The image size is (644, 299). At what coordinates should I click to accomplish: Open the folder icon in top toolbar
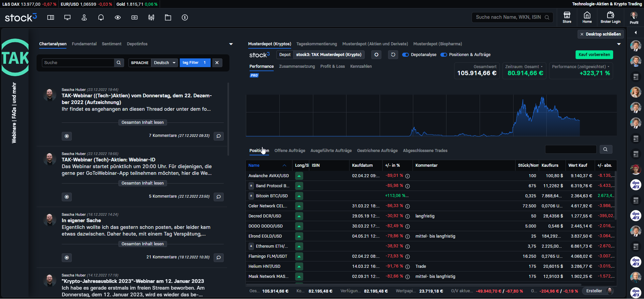point(168,17)
